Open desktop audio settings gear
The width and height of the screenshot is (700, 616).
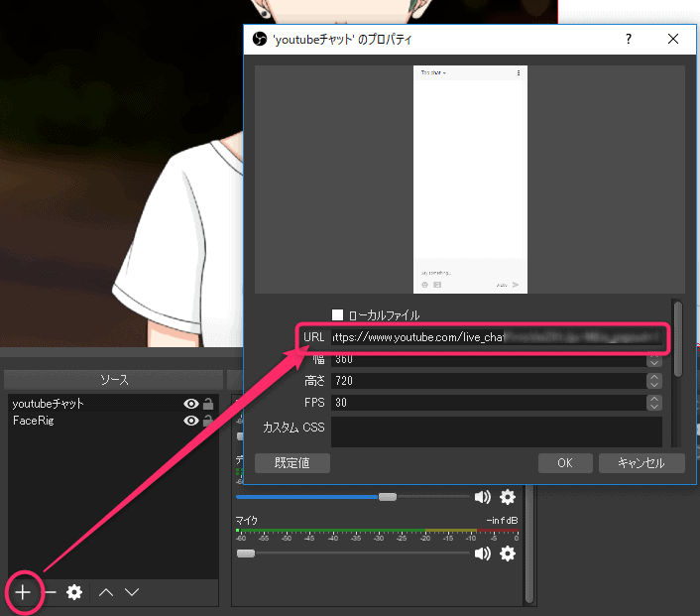[508, 497]
